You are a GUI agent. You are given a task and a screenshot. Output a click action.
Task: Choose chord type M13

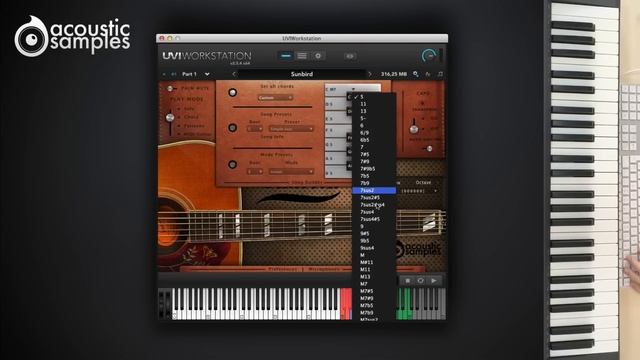point(374,276)
